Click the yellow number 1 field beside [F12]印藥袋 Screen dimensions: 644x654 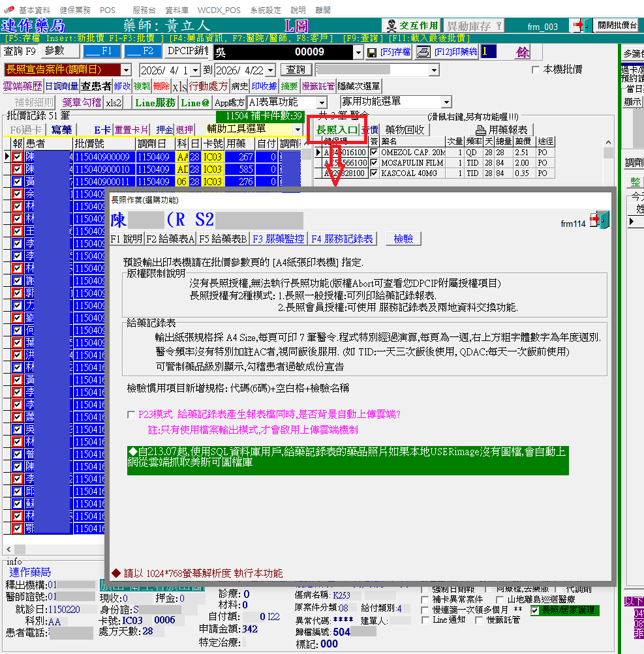click(488, 52)
